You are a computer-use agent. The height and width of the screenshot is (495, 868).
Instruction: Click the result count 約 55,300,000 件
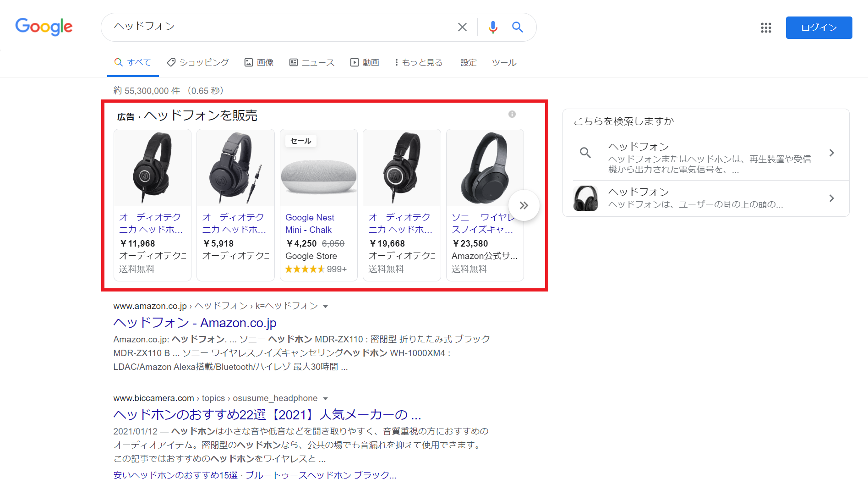coord(147,91)
